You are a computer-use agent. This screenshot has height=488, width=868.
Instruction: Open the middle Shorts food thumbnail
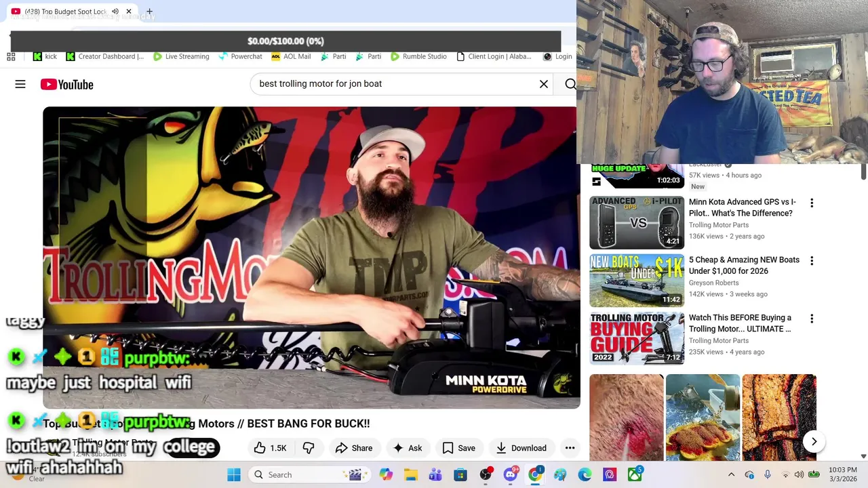(x=703, y=418)
